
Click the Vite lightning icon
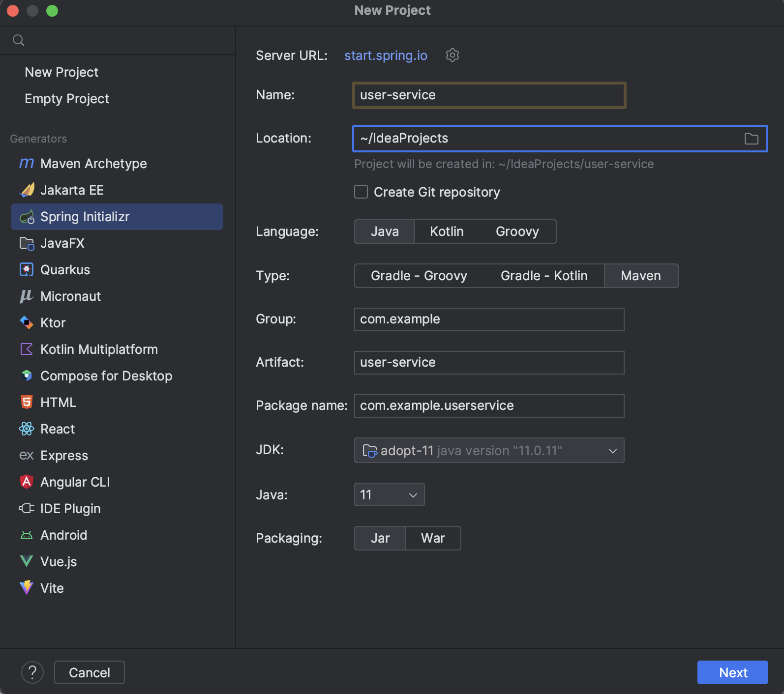(x=27, y=588)
